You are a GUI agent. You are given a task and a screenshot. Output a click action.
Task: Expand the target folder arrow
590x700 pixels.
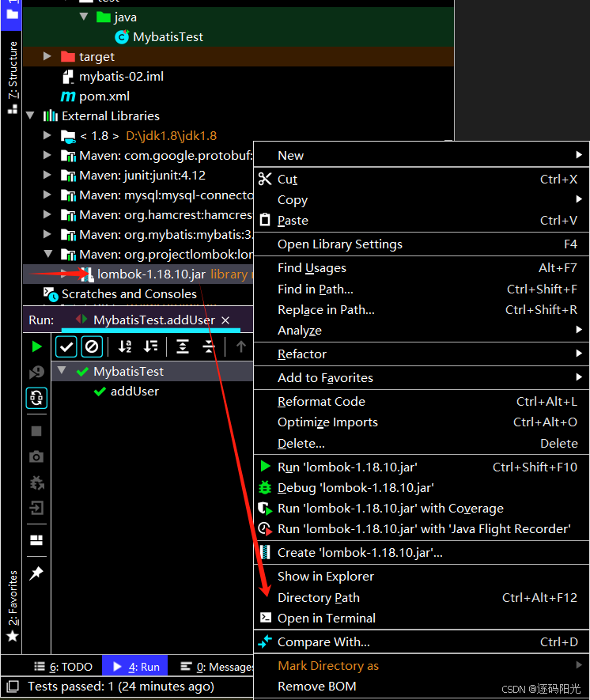47,56
